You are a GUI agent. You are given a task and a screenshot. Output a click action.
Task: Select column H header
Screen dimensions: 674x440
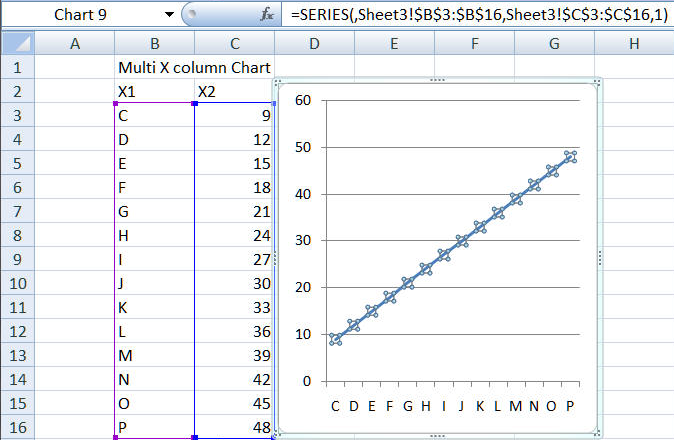634,43
